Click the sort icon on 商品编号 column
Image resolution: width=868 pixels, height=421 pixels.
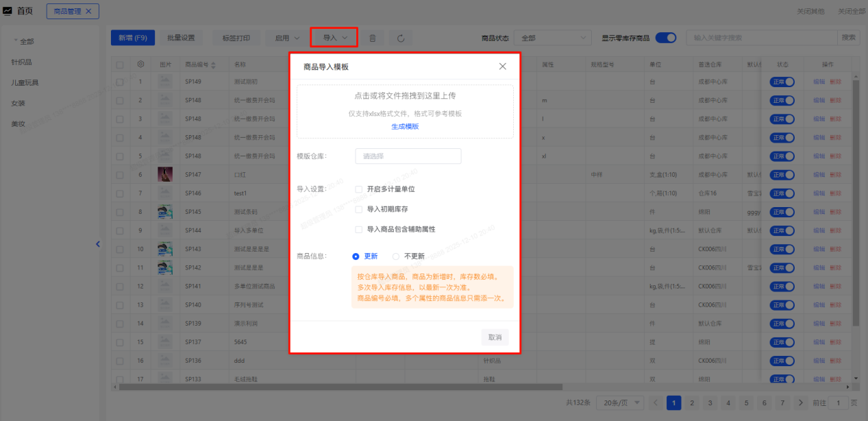coord(213,65)
